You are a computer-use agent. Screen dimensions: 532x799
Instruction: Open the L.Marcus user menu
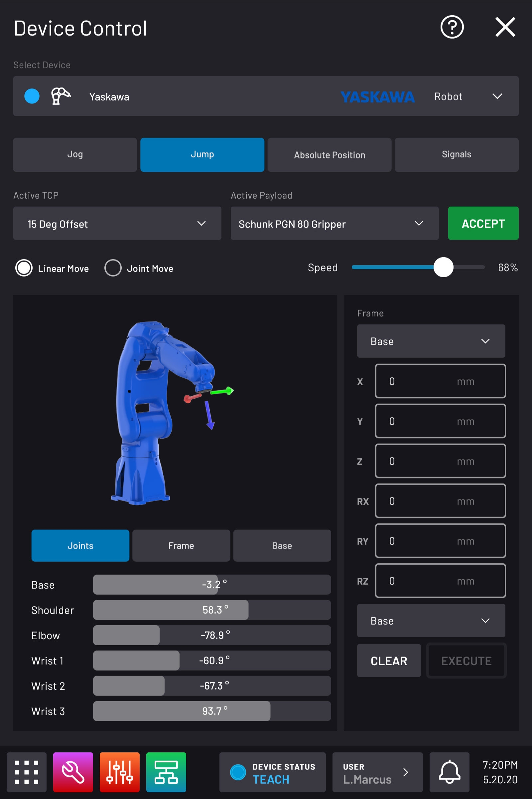pos(377,772)
